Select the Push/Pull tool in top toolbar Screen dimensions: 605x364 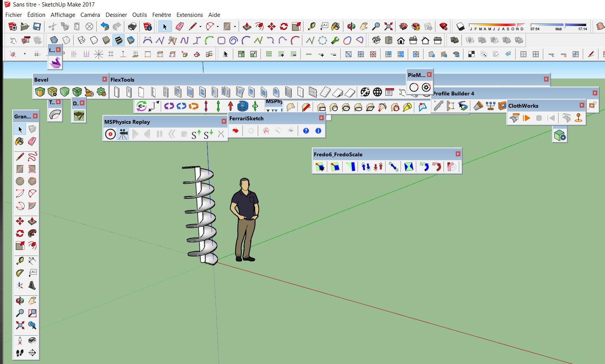click(x=247, y=26)
